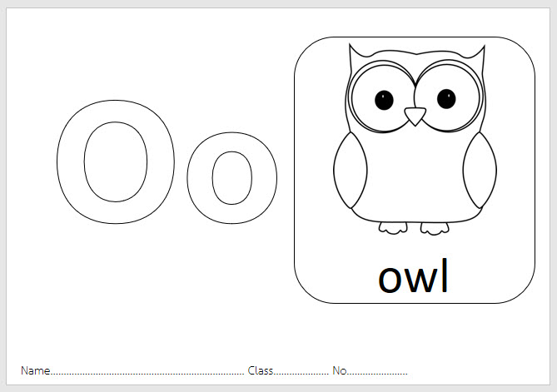The width and height of the screenshot is (557, 392).
Task: Select the owl's right eye pupil
Action: (x=446, y=99)
